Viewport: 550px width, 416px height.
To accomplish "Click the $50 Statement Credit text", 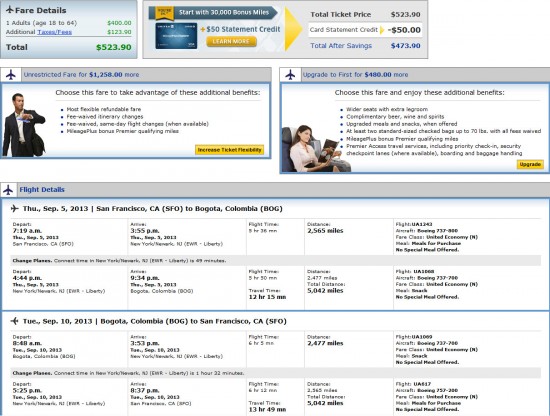I will pyautogui.click(x=243, y=29).
